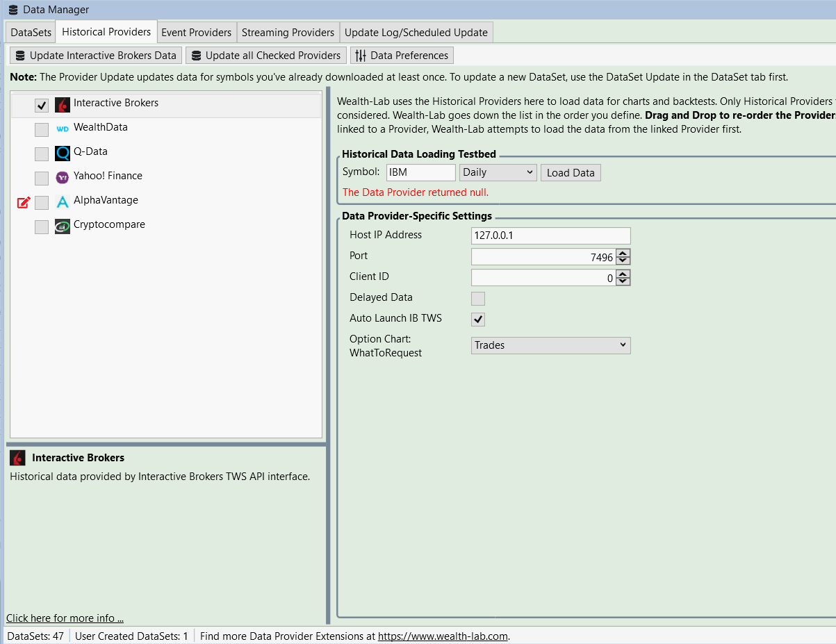Select the Cryptocompare provider icon

click(x=63, y=226)
